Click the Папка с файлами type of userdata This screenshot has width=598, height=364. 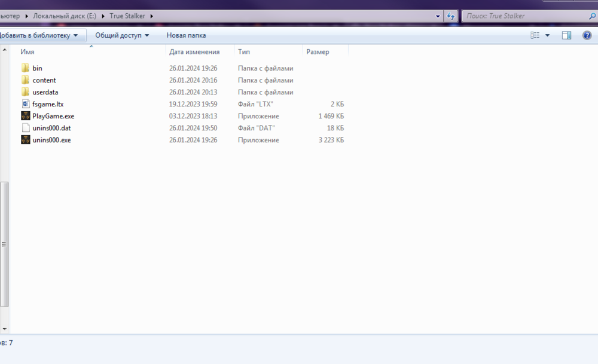tap(266, 92)
